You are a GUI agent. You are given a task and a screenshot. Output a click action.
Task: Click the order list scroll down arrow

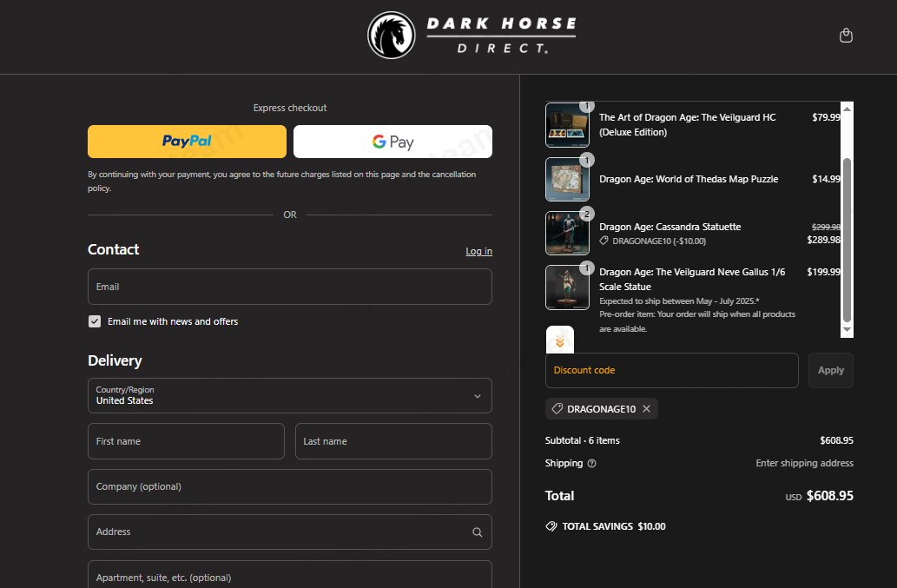point(848,330)
